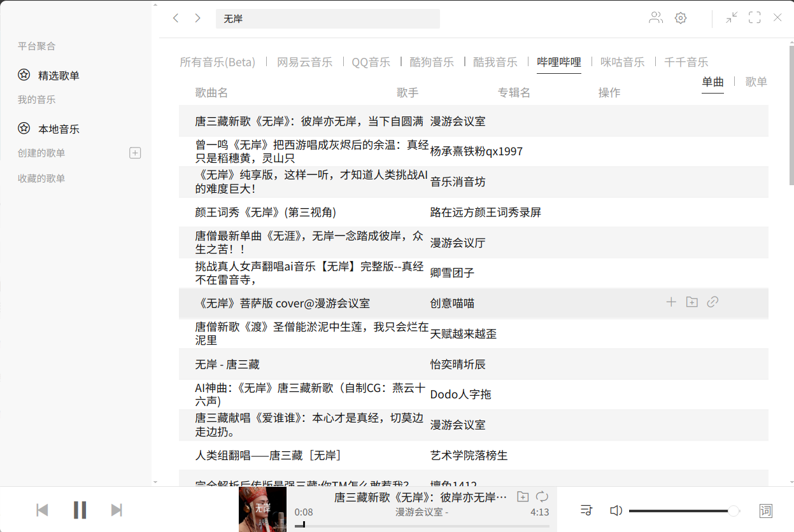Create a new playlist with the plus icon
The image size is (794, 532).
(x=135, y=153)
